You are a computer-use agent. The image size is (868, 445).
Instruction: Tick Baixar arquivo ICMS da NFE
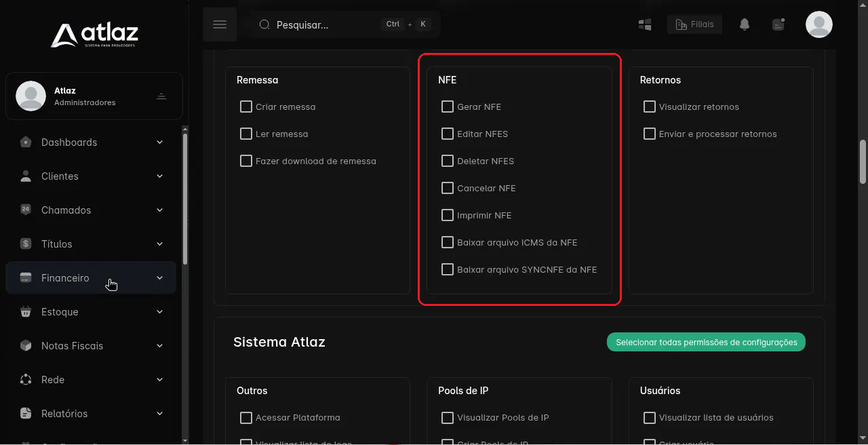click(448, 242)
